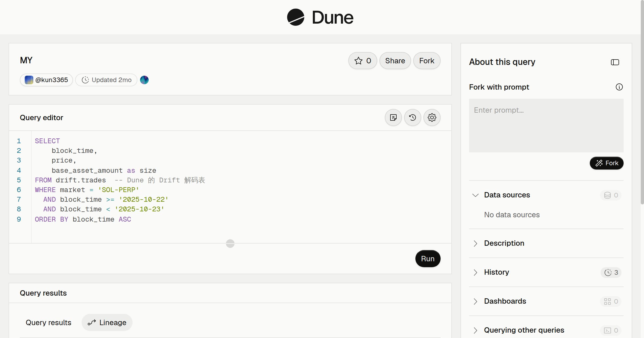Image resolution: width=644 pixels, height=338 pixels.
Task: Open the @kun3365 profile
Action: coord(46,80)
